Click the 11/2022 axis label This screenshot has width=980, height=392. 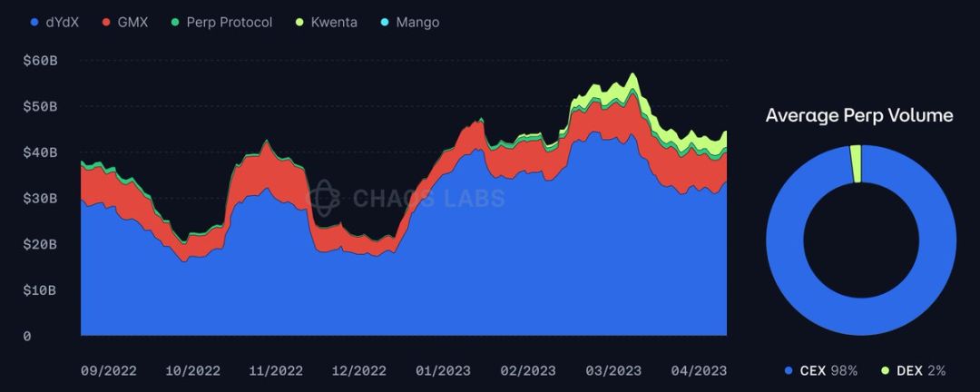(276, 371)
